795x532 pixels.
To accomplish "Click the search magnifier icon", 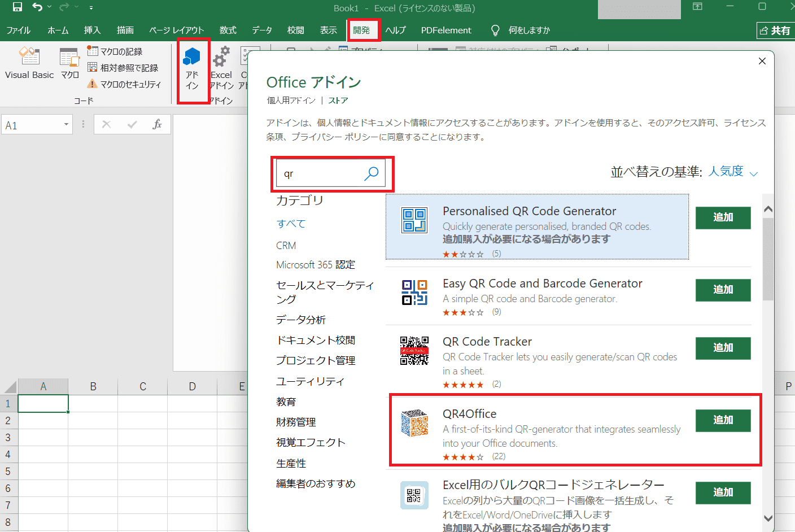I will (372, 173).
